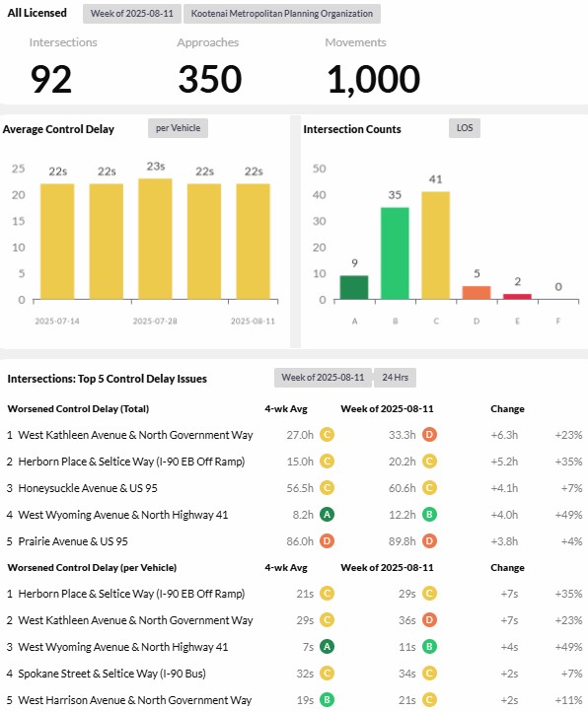Click the D badge beside 36s
588x712 pixels.
[429, 620]
